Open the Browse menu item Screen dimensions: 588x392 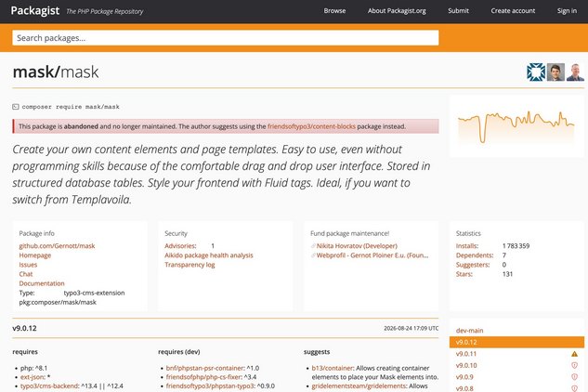point(334,11)
